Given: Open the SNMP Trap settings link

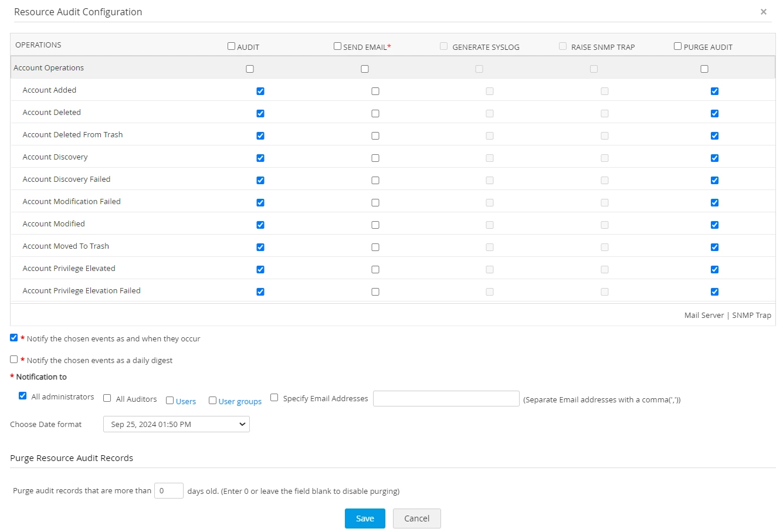Looking at the screenshot, I should point(751,315).
